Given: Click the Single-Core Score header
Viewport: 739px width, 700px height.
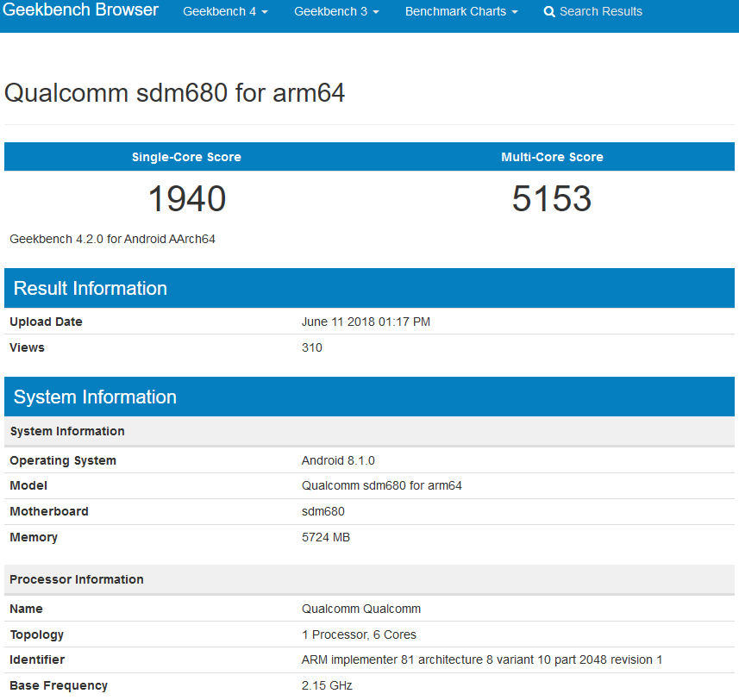Looking at the screenshot, I should point(186,157).
